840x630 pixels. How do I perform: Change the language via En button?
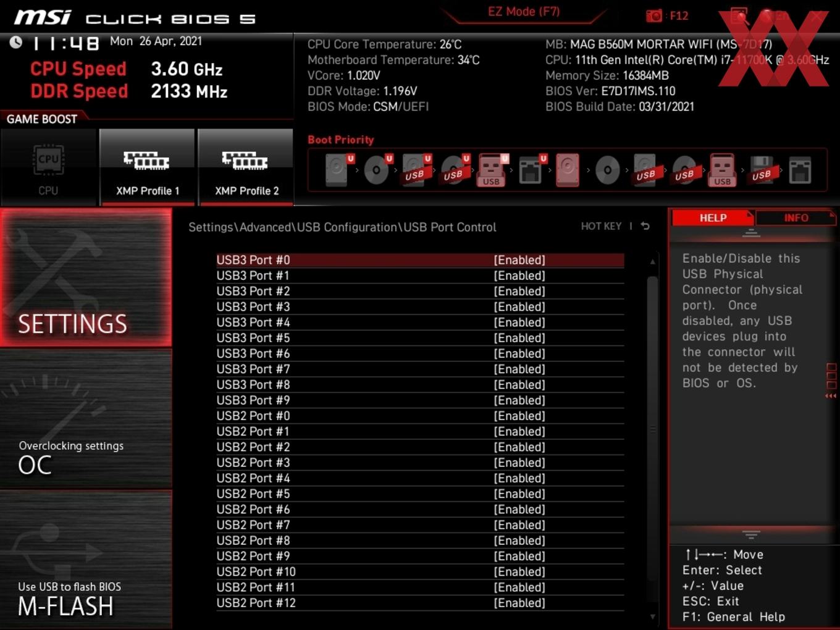point(775,15)
